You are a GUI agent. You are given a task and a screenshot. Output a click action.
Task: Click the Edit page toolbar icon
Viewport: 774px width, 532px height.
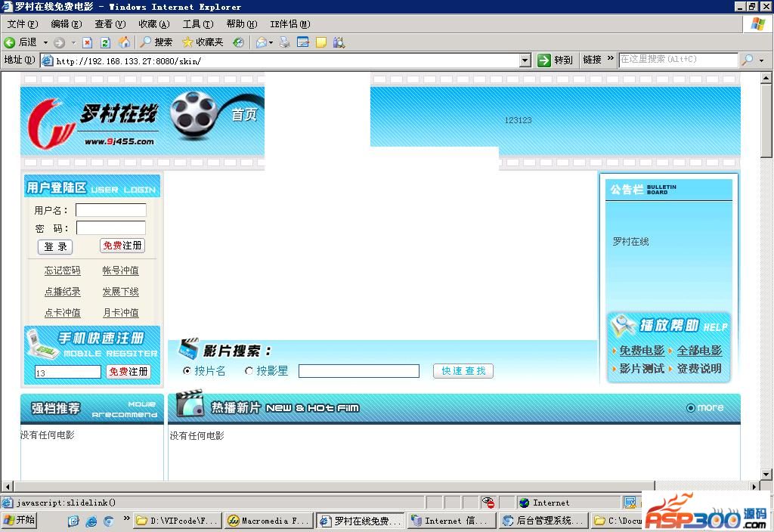303,42
